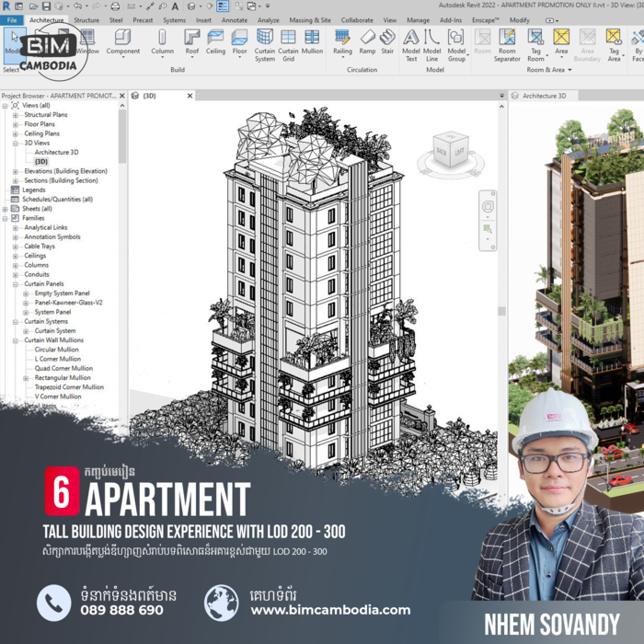This screenshot has height=644, width=644.
Task: Click the Text 'A' icon in quick access toolbar
Action: point(175,6)
